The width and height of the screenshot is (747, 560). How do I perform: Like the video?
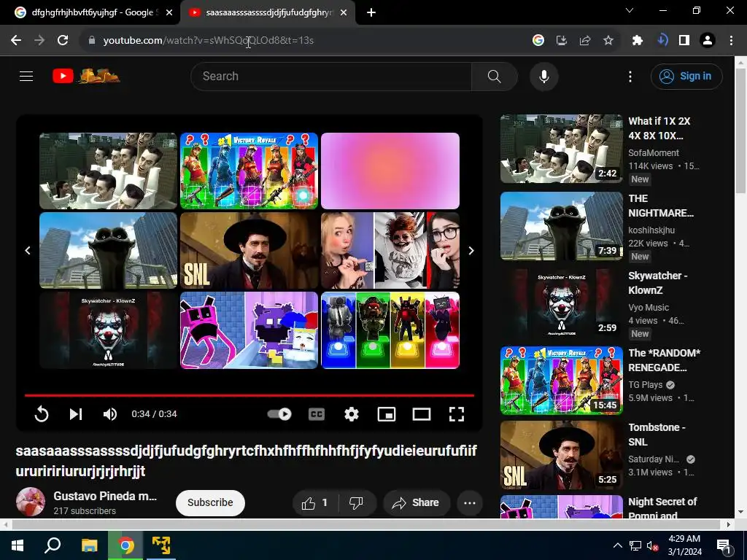[x=315, y=503]
